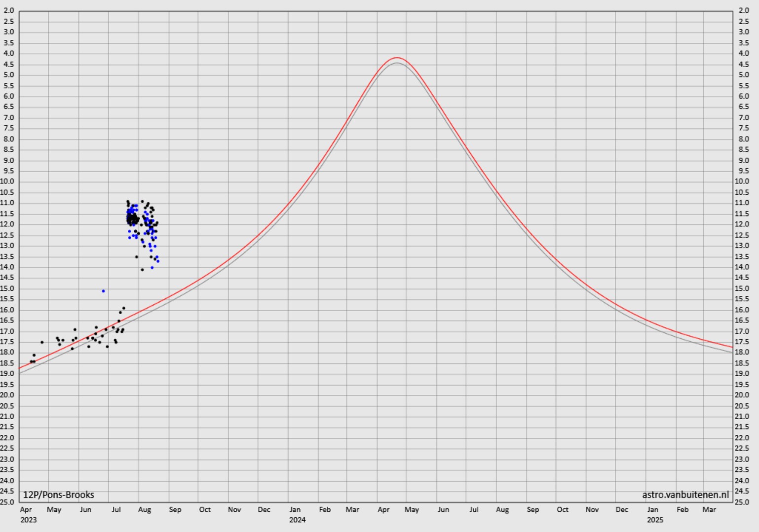Click the peak of the red curve
Image resolution: width=759 pixels, height=532 pixels.
(397, 58)
